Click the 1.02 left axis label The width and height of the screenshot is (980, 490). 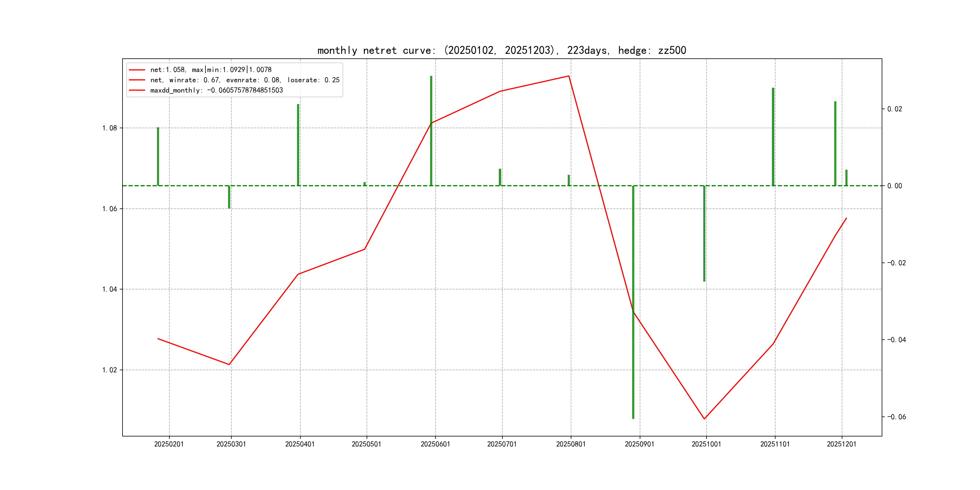click(x=109, y=370)
